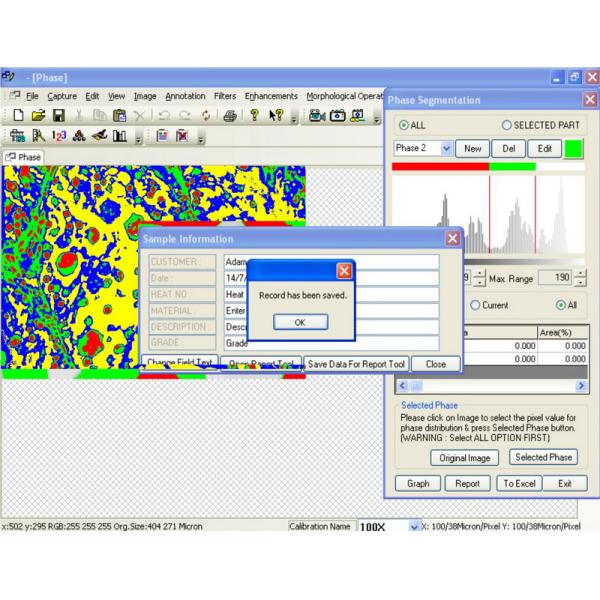Click the yellow question mark Help icon
The height and width of the screenshot is (600, 600).
click(x=254, y=116)
